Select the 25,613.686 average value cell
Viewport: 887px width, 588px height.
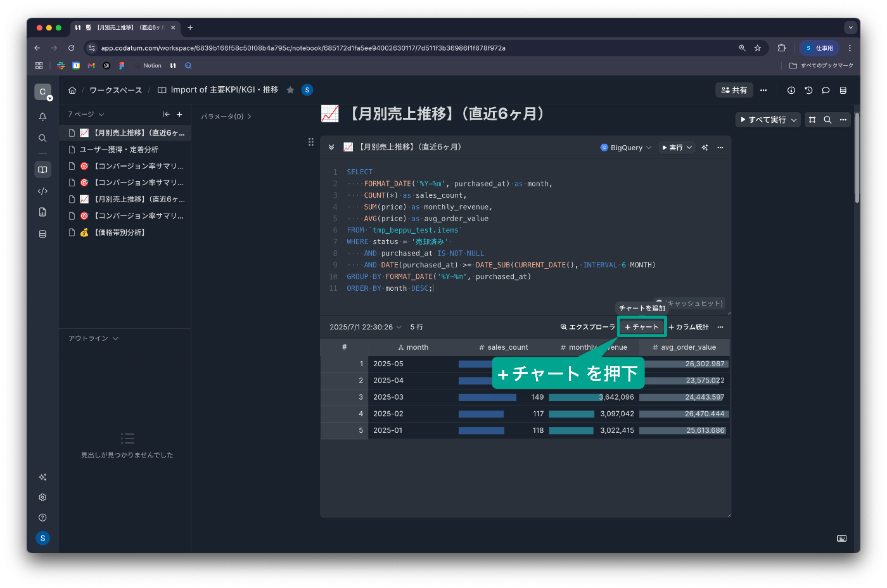coord(684,430)
